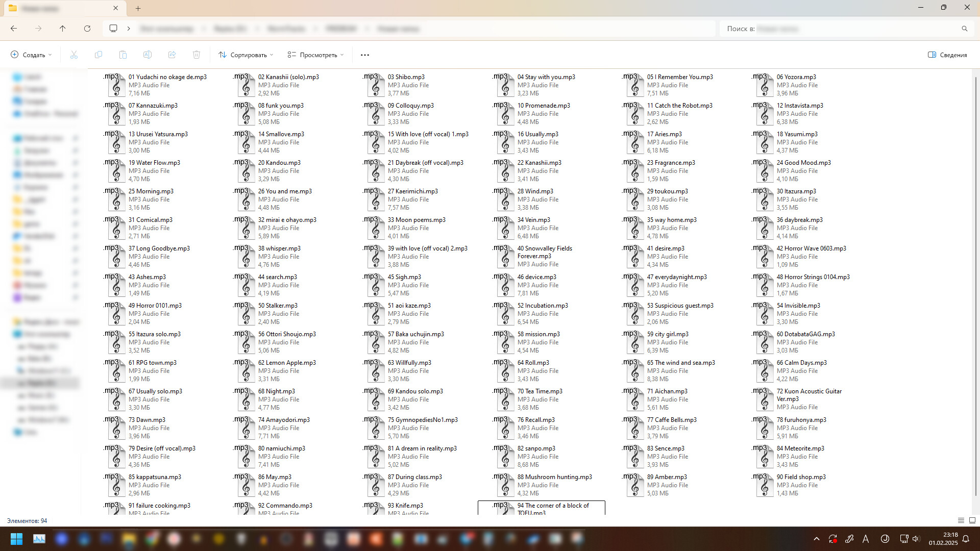Navigate back with the left arrow
980x551 pixels.
coord(14,29)
